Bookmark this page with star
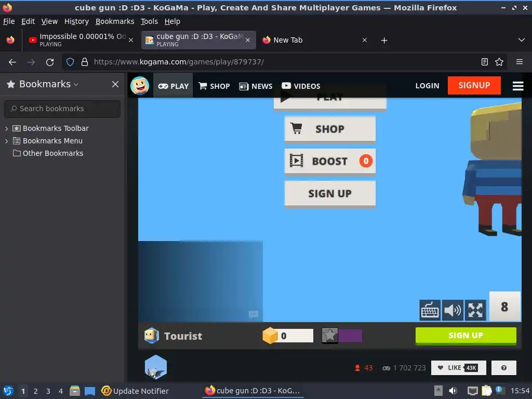Screen dimensions: 532x399 click(499, 62)
